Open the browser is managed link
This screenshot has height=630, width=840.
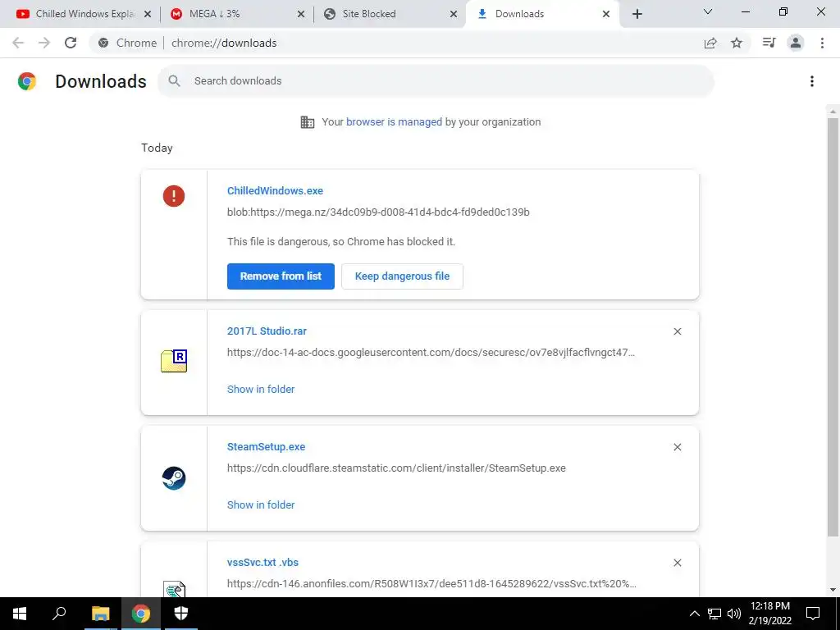(x=394, y=122)
